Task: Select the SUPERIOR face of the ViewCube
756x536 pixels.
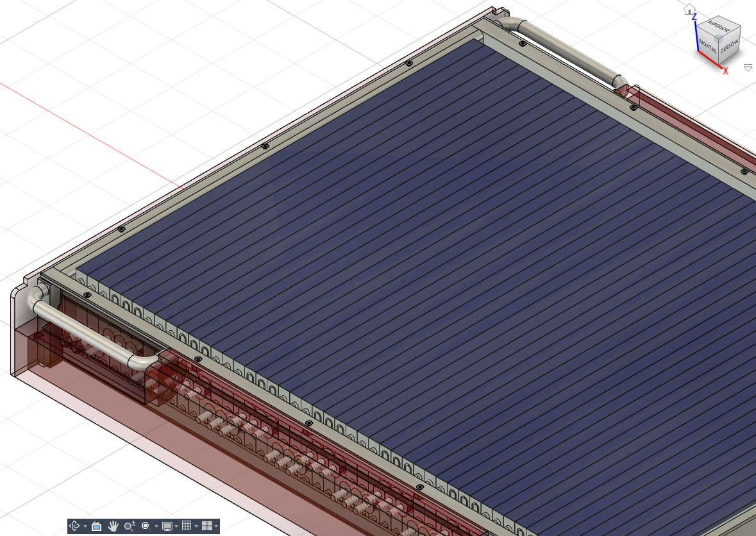Action: [718, 26]
